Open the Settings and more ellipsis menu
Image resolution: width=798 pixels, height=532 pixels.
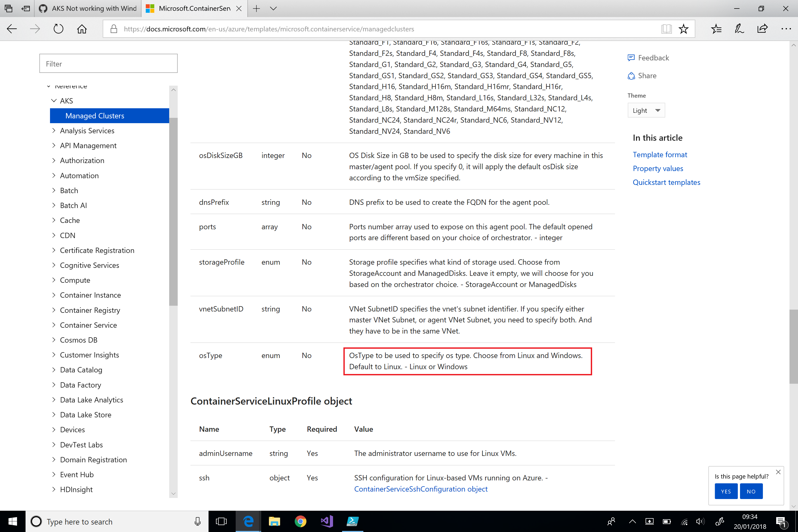coord(786,29)
